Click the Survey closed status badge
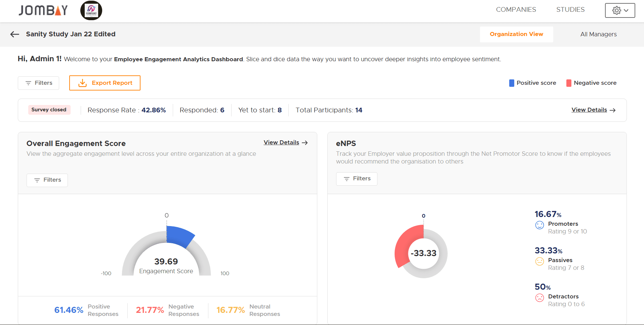Screen dimensions: 644x325 49,110
